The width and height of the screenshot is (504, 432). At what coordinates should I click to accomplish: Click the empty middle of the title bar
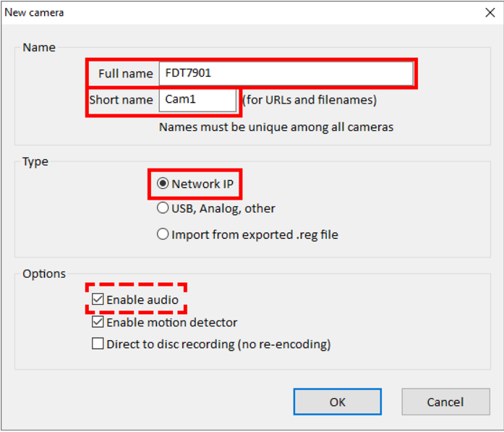253,12
